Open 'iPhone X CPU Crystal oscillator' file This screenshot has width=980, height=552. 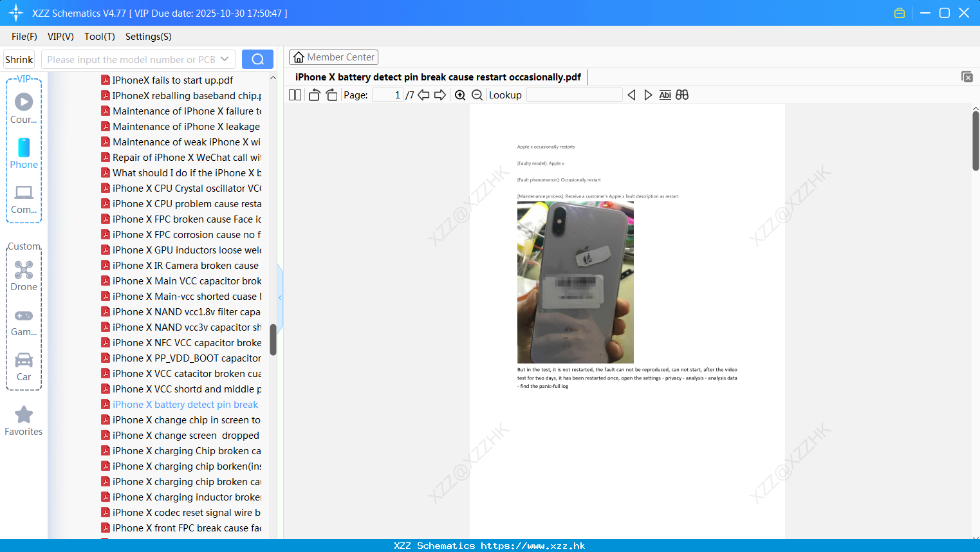(x=181, y=189)
